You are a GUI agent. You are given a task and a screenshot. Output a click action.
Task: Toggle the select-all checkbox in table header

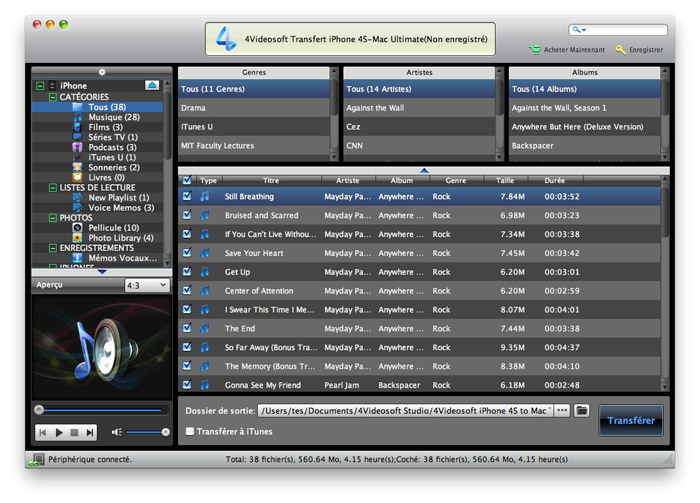coord(187,180)
